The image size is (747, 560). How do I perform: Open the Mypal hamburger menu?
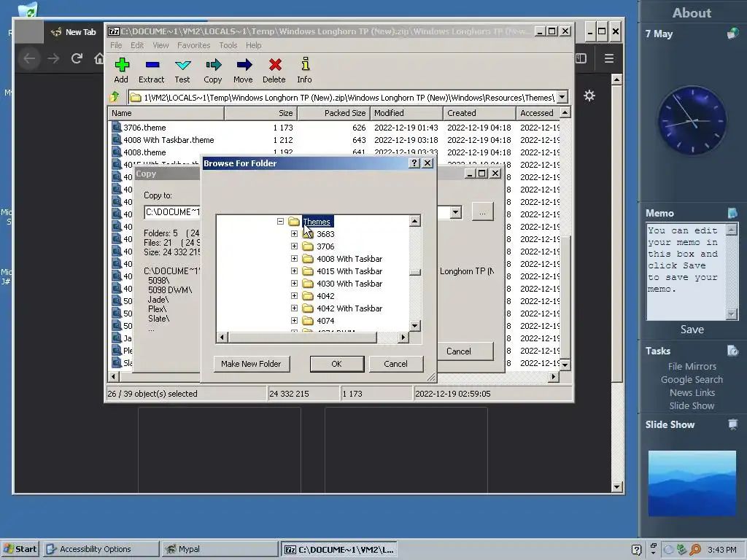click(609, 58)
